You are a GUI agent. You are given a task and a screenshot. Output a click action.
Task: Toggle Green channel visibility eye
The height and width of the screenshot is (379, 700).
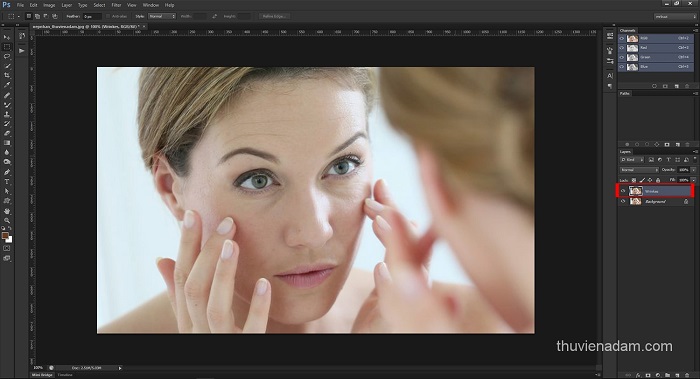622,57
